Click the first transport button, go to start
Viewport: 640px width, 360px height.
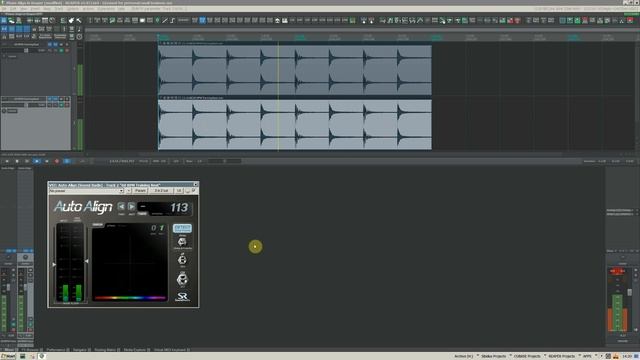(7, 161)
